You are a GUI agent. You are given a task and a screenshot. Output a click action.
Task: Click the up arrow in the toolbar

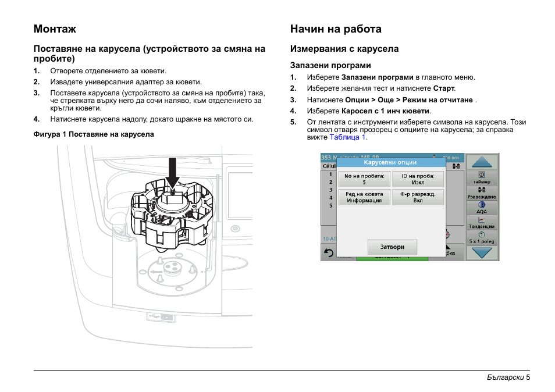[x=482, y=162]
